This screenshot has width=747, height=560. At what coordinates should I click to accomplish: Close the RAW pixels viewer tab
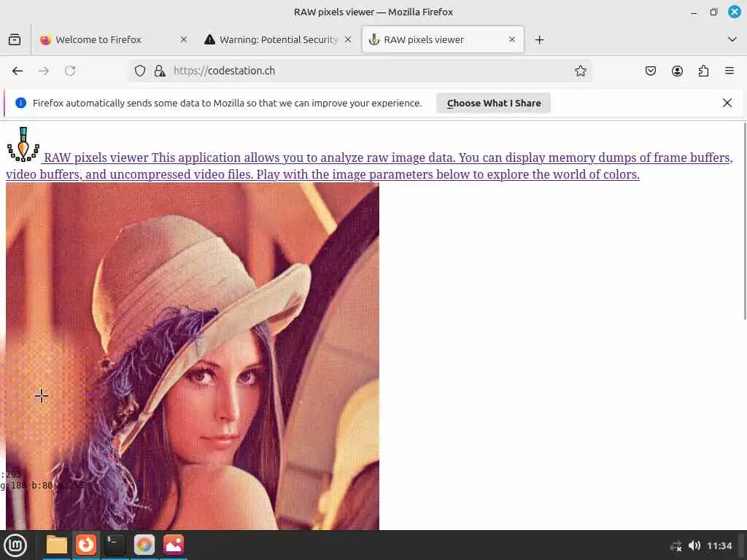(512, 39)
